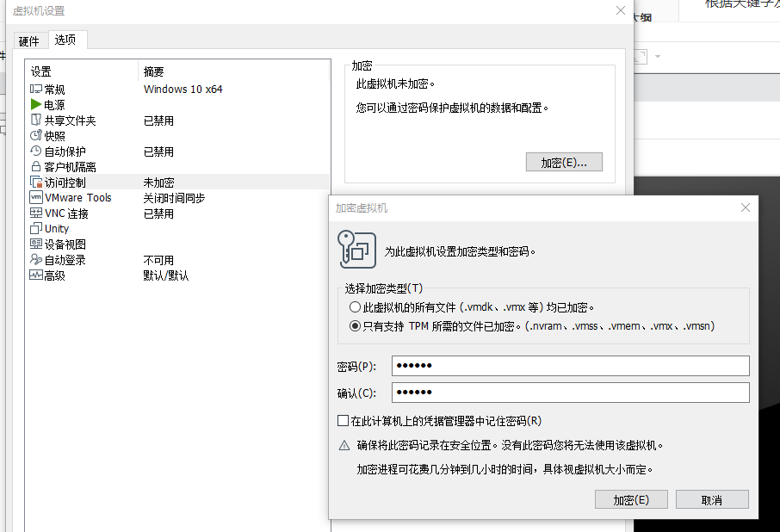Click the VMware Tools vm icon
780x532 pixels.
pos(36,197)
